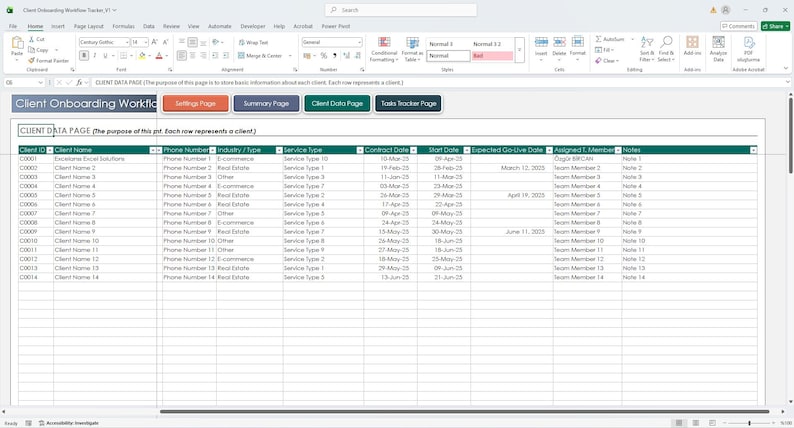Toggle Bold formatting
The image size is (794, 428).
(84, 56)
